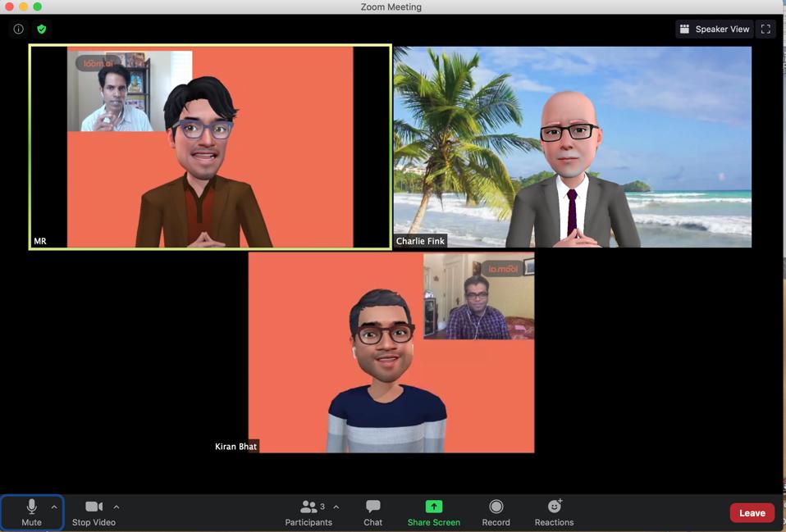This screenshot has height=532, width=786.
Task: Enter full screen mode icon
Action: 765,29
